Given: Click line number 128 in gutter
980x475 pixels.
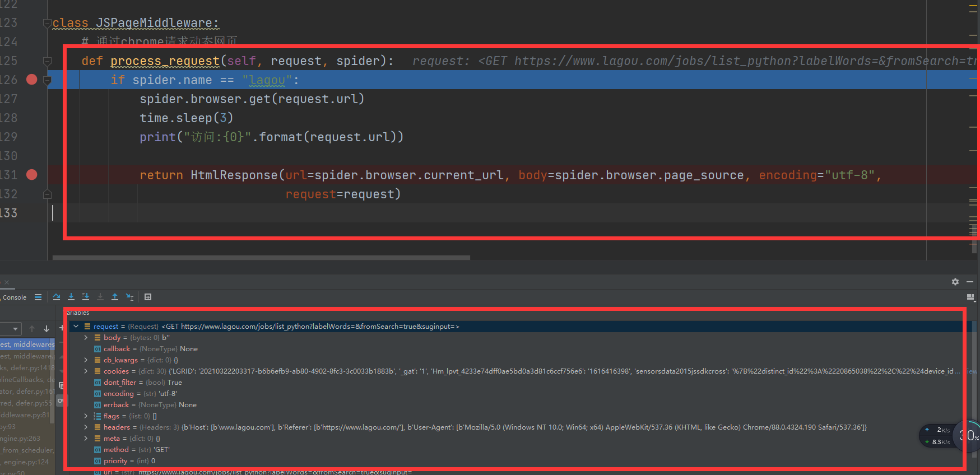Looking at the screenshot, I should [x=9, y=118].
